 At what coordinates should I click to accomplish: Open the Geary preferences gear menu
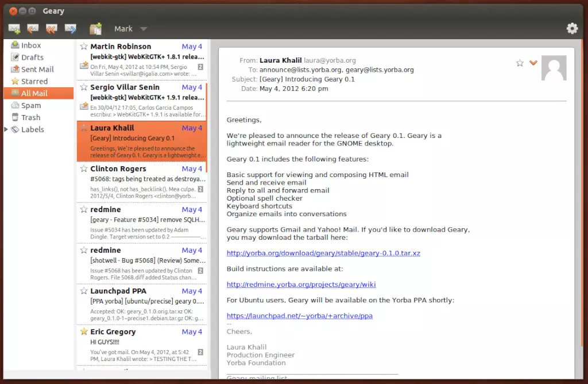(x=572, y=28)
